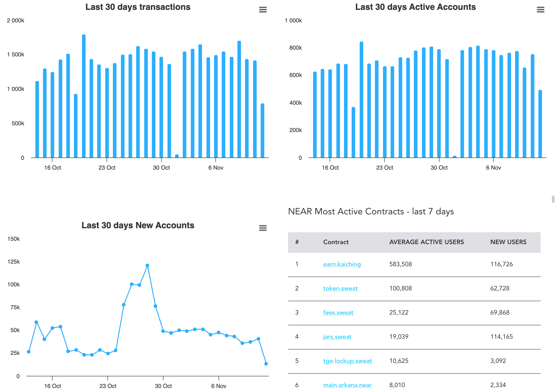Click the tallest bar in Active Accounts chart
Screen dimensions: 559x392
pos(361,100)
